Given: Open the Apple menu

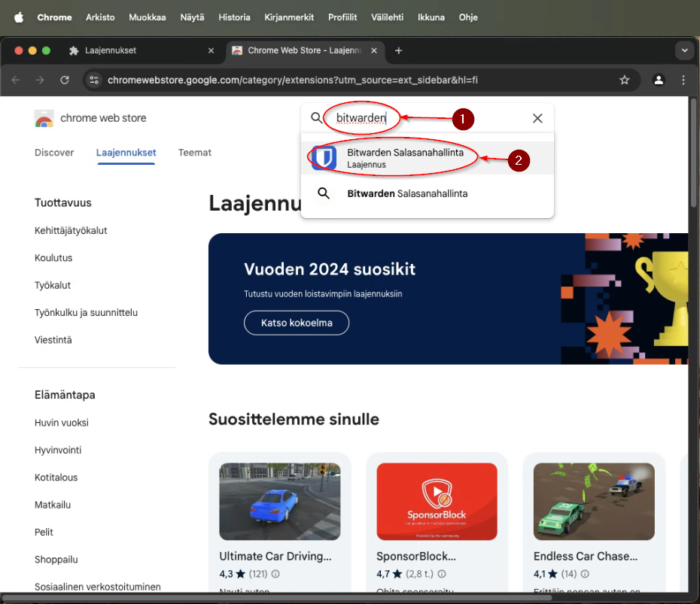Looking at the screenshot, I should pos(19,17).
